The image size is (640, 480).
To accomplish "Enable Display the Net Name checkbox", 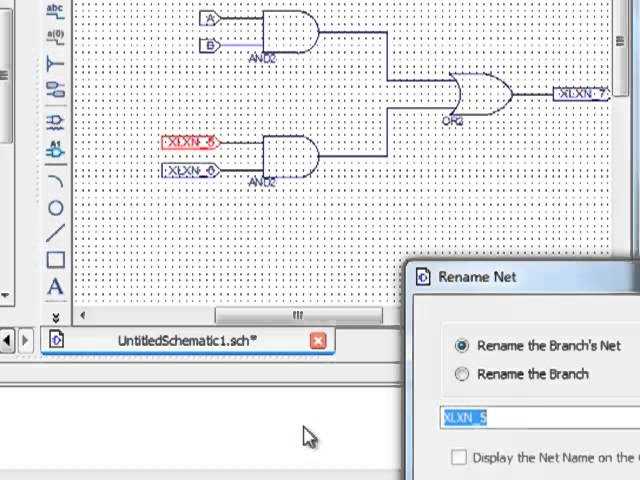I will [x=459, y=457].
